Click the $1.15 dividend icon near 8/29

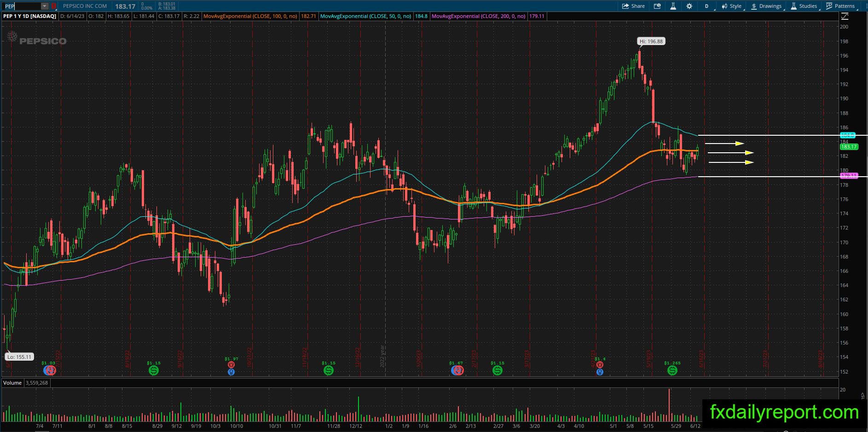(154, 370)
